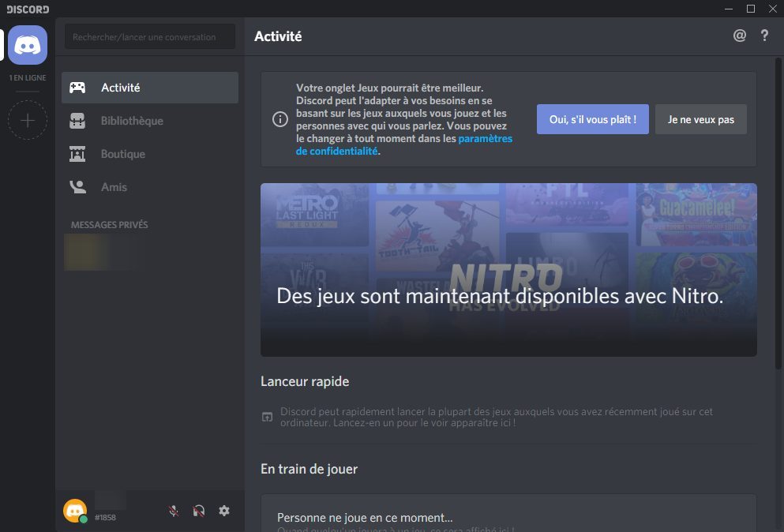
Task: Add a server with plus icon
Action: [x=28, y=121]
